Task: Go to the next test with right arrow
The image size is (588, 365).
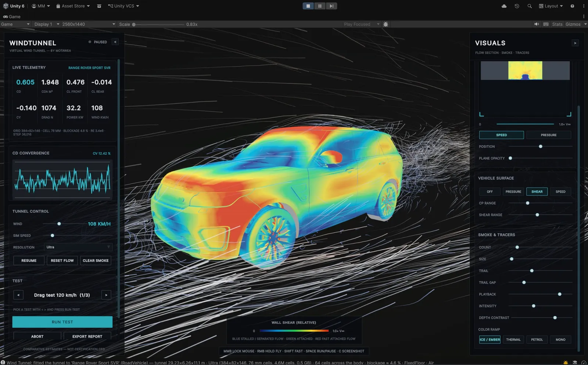Action: coord(106,295)
